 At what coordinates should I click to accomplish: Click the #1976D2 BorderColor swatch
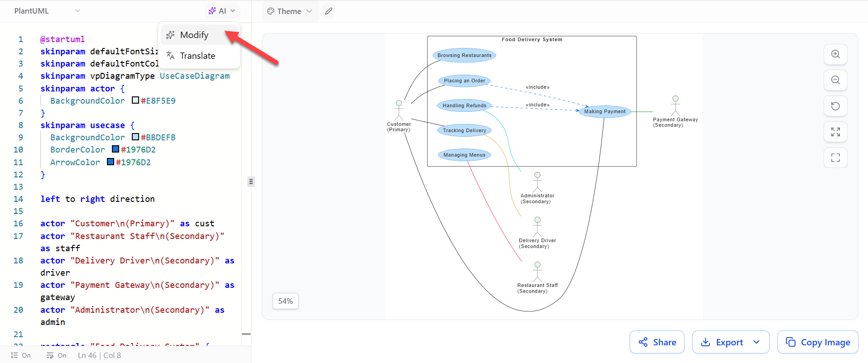116,149
